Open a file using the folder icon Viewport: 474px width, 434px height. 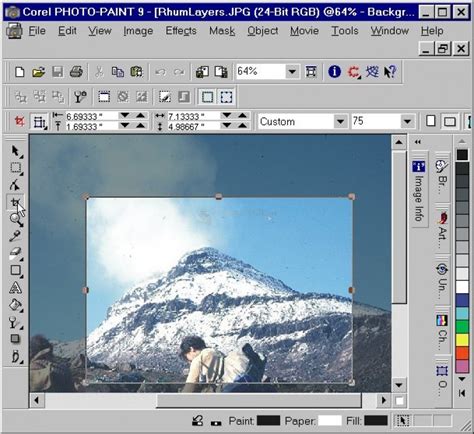(39, 72)
